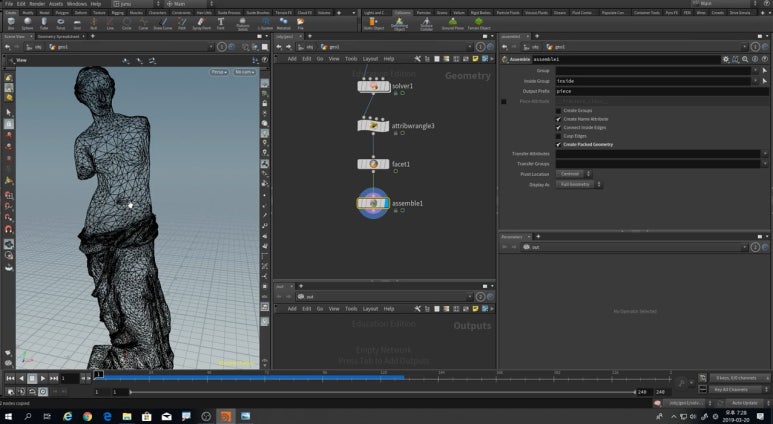This screenshot has height=424, width=773.
Task: Select the Box shelf tool
Action: pos(11,23)
